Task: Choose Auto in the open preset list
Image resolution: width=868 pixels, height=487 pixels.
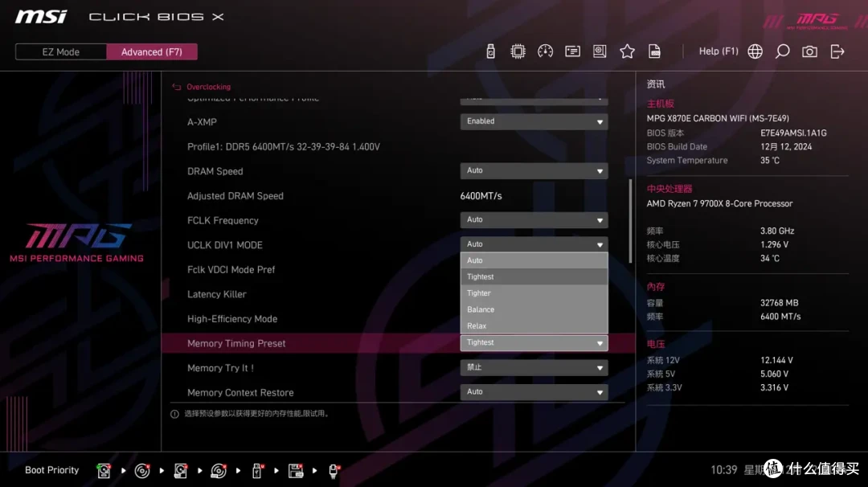Action: [534, 260]
